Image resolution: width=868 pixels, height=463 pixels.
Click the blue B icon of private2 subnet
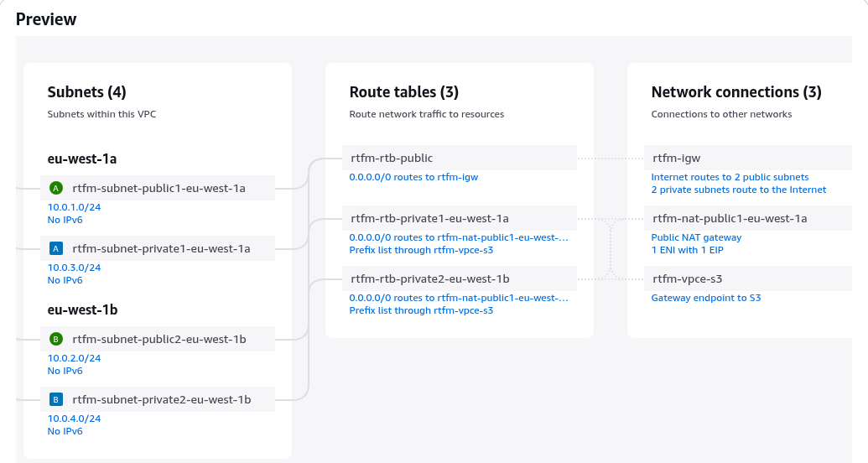[x=56, y=399]
